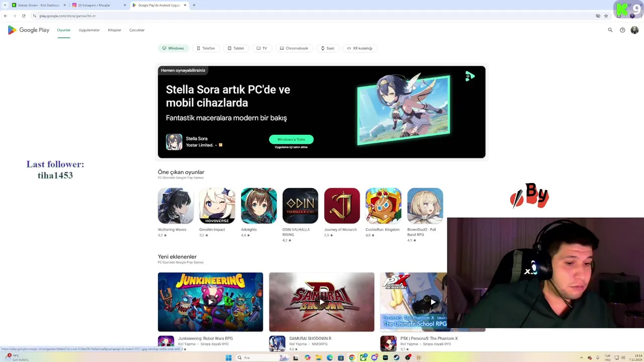Select the Oyunlar navigation tab
Viewport: 644px width, 362px height.
64,30
